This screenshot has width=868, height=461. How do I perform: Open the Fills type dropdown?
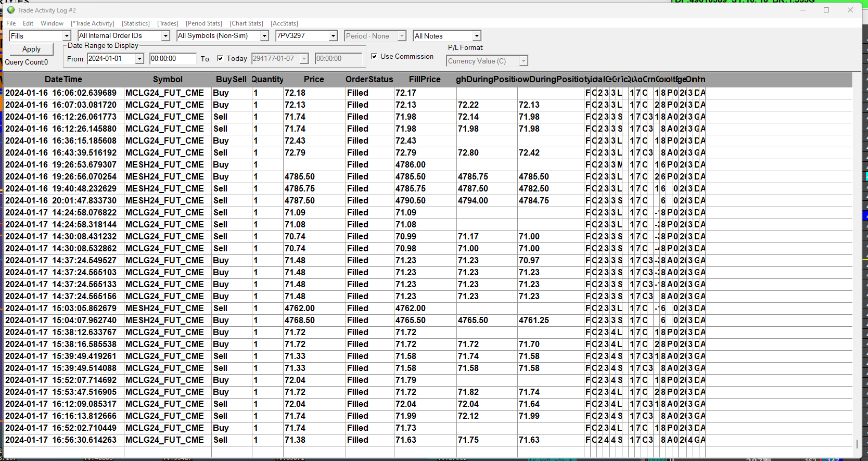[x=67, y=36]
